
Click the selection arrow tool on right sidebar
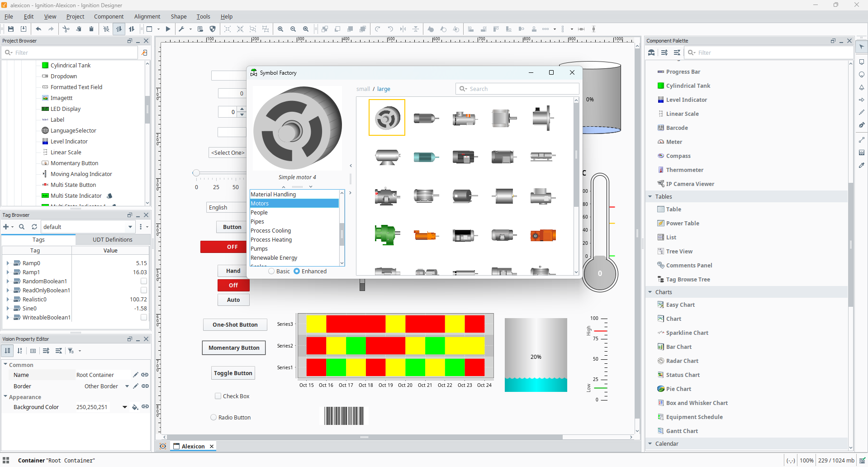click(862, 47)
